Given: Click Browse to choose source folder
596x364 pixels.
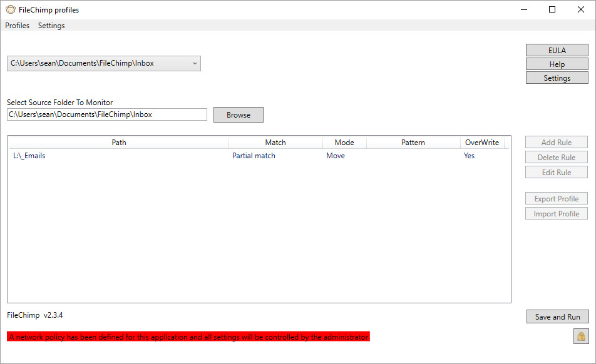Looking at the screenshot, I should coord(239,114).
